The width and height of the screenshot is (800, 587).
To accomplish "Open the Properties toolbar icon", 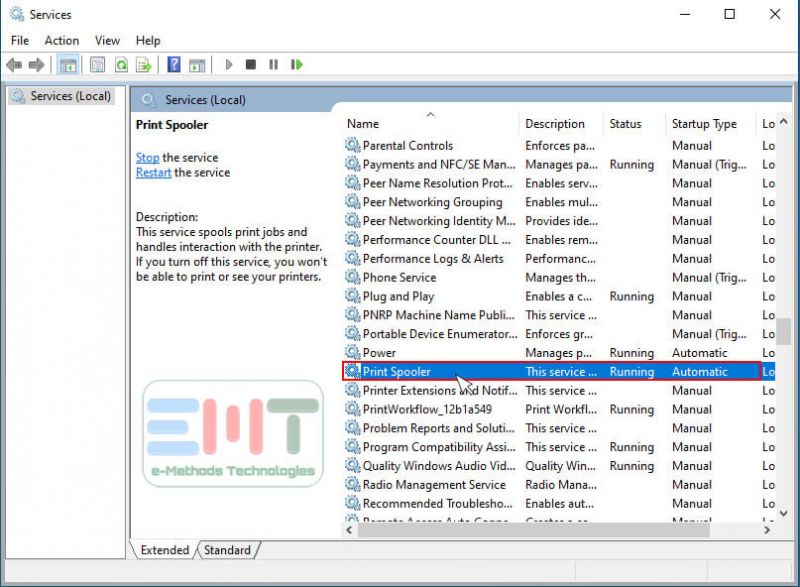I will tap(97, 65).
